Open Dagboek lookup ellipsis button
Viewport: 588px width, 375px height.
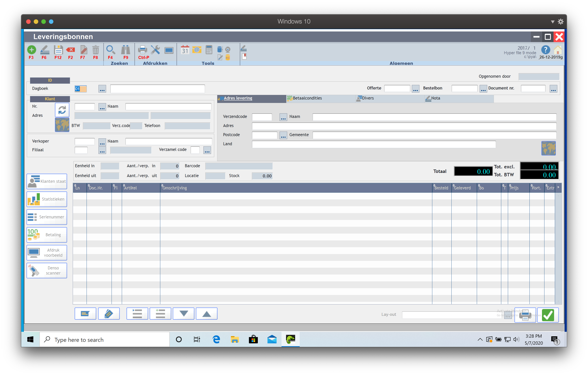(x=102, y=89)
